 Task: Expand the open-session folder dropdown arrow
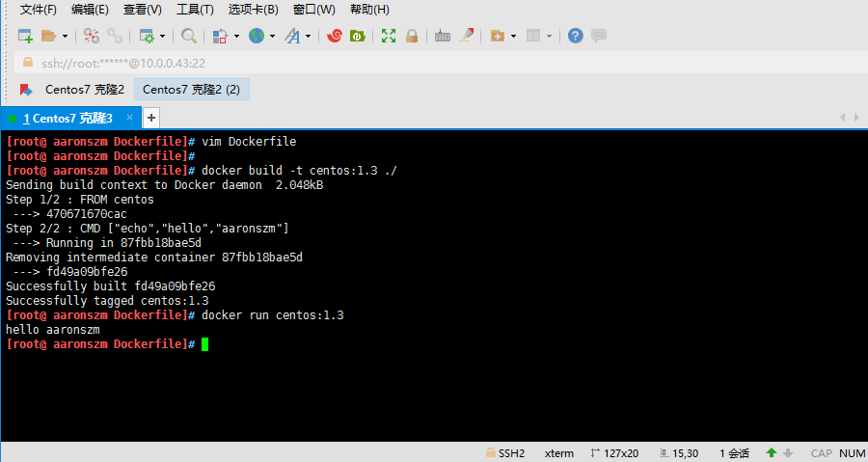[65, 36]
